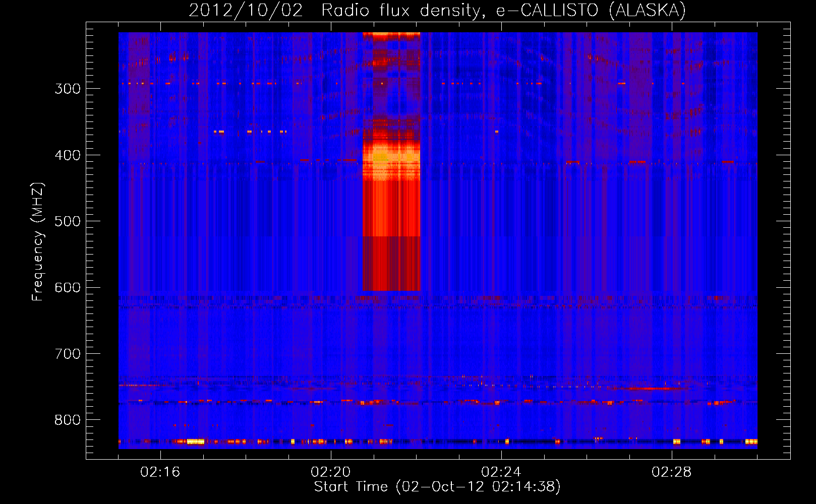Image resolution: width=816 pixels, height=504 pixels.
Task: Click the 'Frequency (MHZ)' axis label
Action: point(38,242)
